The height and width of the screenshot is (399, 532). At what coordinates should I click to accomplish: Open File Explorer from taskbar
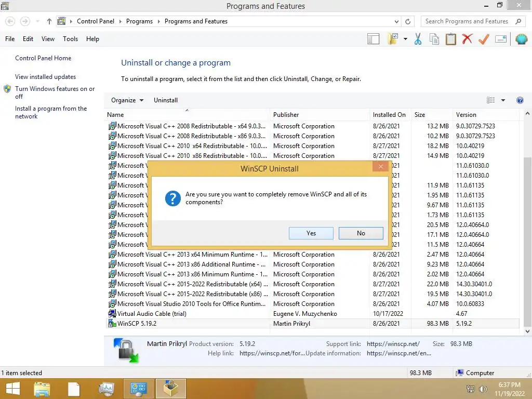pyautogui.click(x=42, y=389)
